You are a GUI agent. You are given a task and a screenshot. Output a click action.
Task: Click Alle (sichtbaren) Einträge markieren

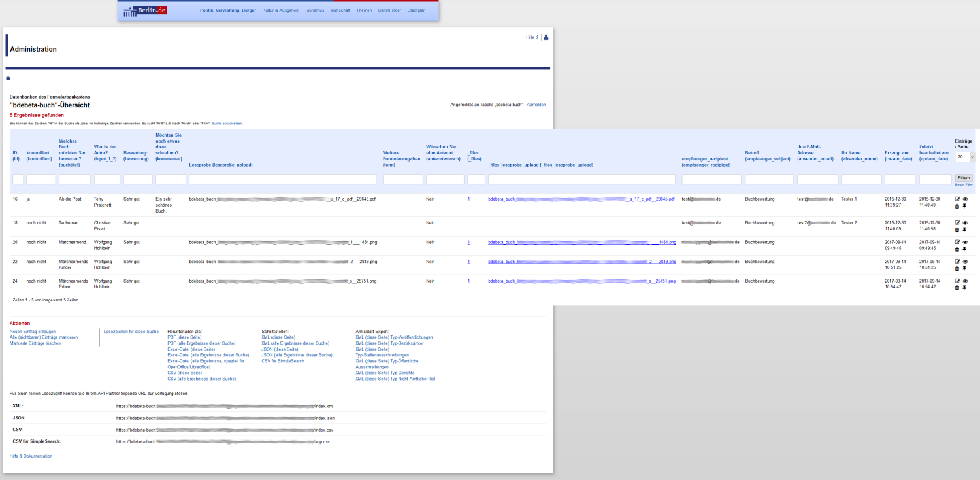(44, 337)
